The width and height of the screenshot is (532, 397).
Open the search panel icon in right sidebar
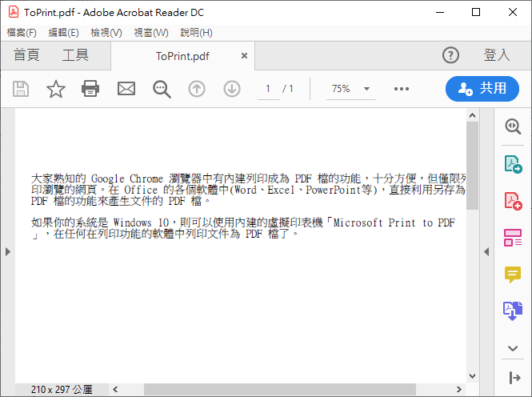point(513,126)
